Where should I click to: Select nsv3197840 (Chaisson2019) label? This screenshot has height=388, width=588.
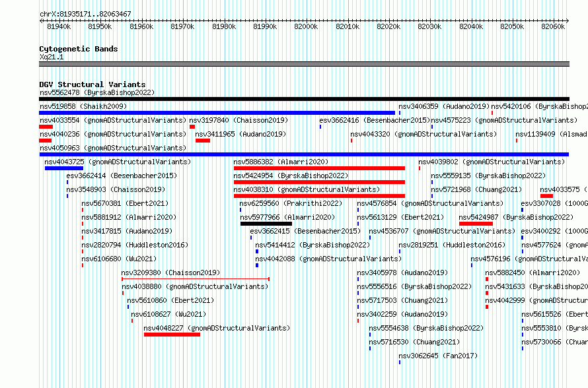click(239, 120)
